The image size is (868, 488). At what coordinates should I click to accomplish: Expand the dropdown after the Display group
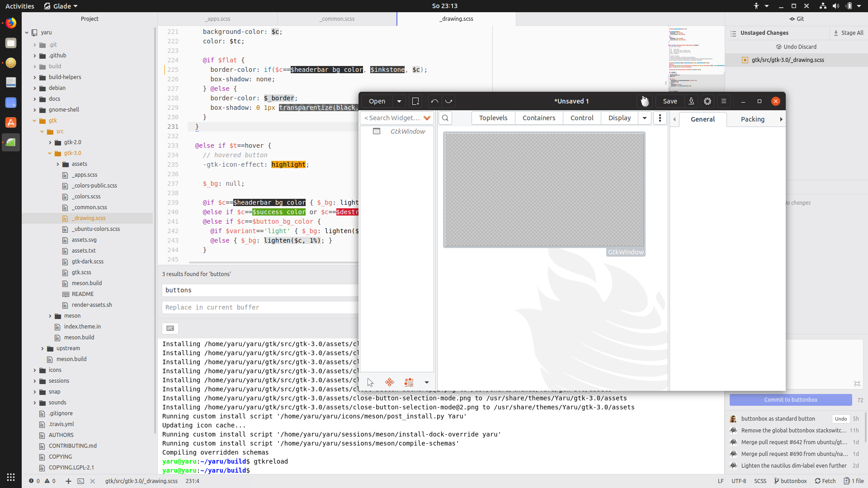click(x=645, y=118)
